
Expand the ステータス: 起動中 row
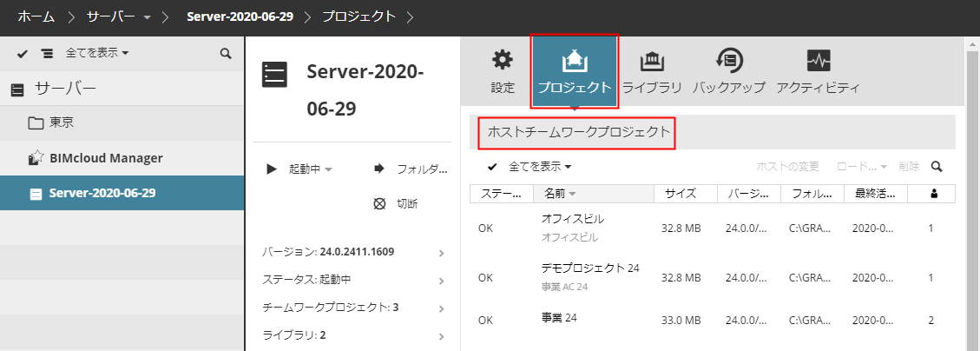point(353,280)
